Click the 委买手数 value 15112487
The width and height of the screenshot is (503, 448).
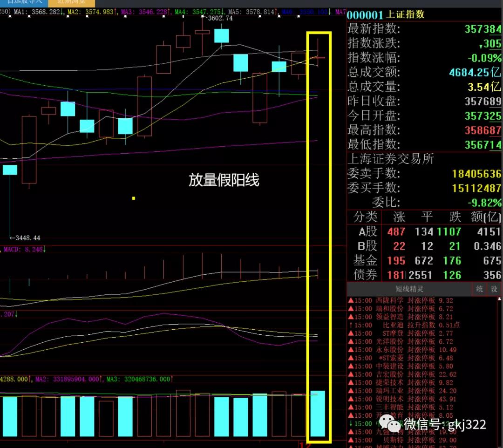[477, 189]
